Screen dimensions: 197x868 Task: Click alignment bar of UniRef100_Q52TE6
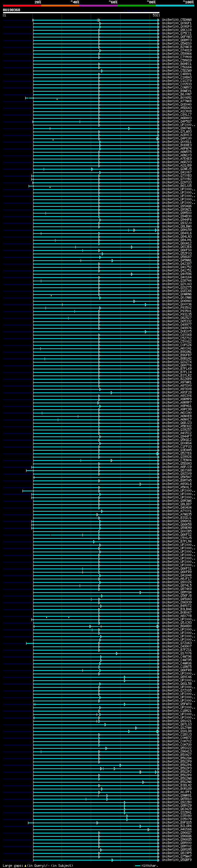coord(96,454)
